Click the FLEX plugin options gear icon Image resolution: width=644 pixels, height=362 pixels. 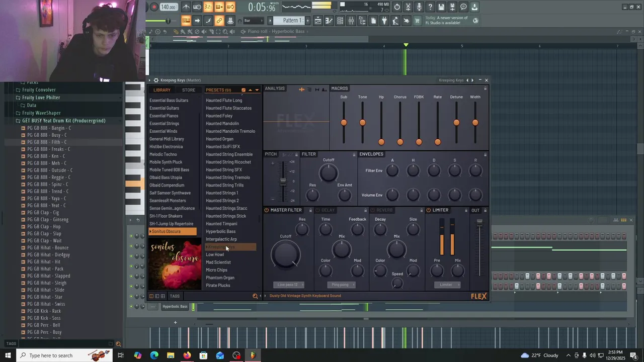pyautogui.click(x=156, y=80)
